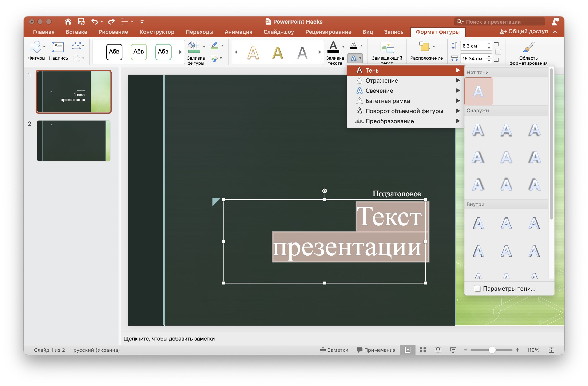588x386 pixels.
Task: Open Область форматирования pane
Action: (x=528, y=47)
